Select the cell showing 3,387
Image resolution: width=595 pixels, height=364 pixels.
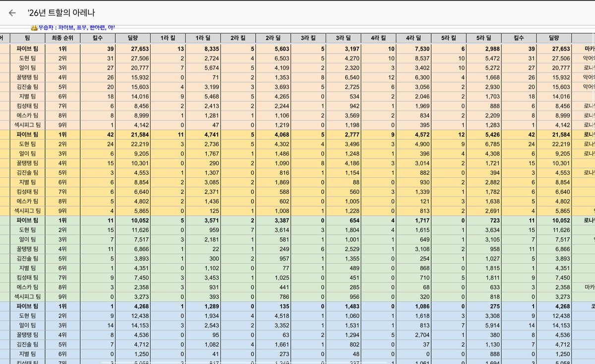274,220
